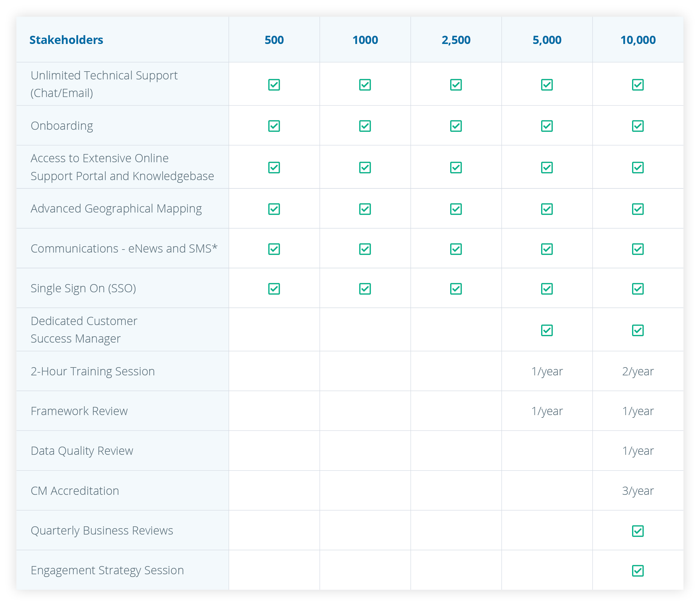Click 2-Hour Training Session row label
This screenshot has height=607, width=700.
coord(92,372)
